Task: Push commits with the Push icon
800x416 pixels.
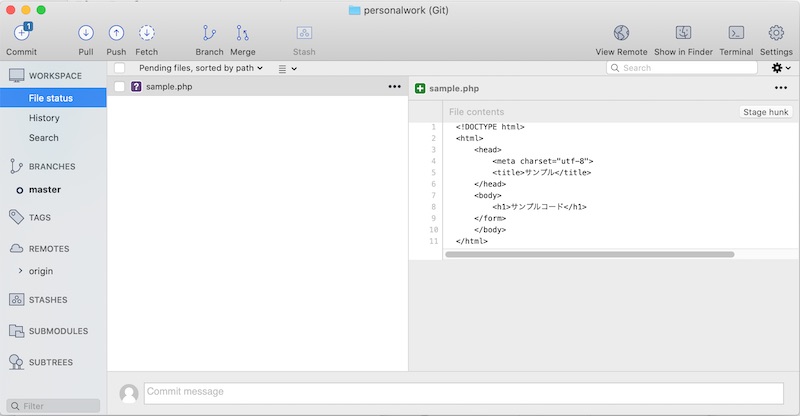Action: [x=116, y=33]
